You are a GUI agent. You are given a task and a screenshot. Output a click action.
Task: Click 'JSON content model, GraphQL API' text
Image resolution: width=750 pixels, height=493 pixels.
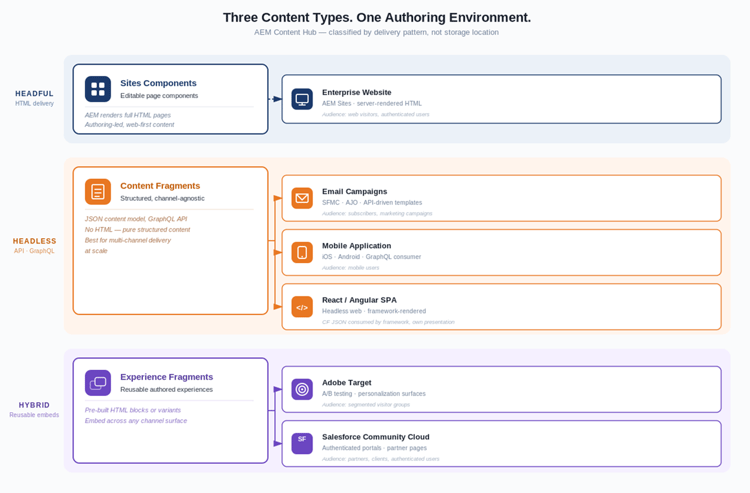tap(136, 219)
